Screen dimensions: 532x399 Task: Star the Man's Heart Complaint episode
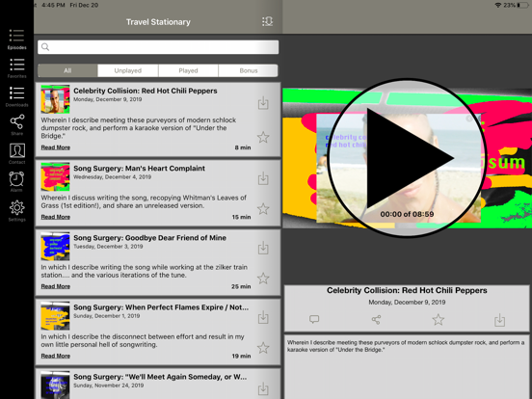(263, 209)
